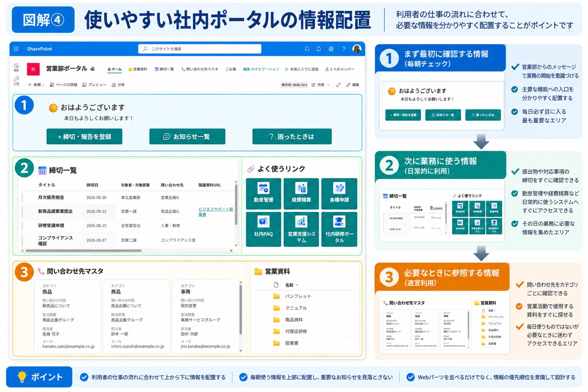Open the user profile avatar

357,49
